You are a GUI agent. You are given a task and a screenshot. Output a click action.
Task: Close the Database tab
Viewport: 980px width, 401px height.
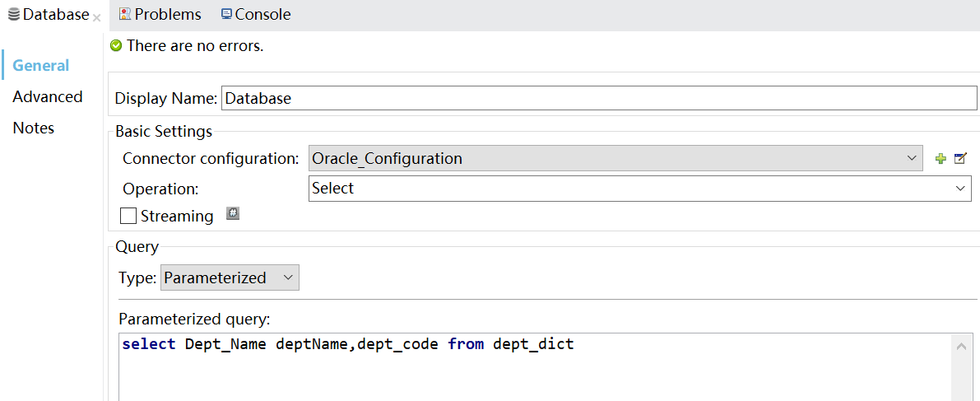[x=96, y=17]
